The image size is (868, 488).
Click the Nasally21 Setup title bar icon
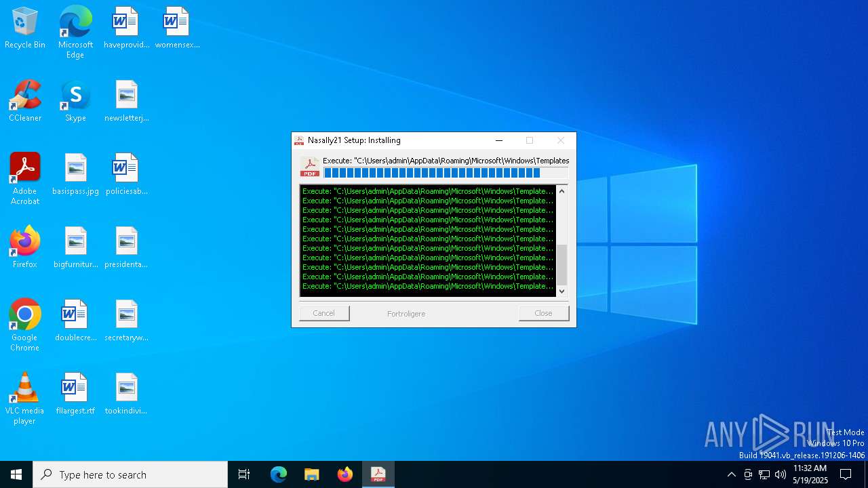pos(299,140)
